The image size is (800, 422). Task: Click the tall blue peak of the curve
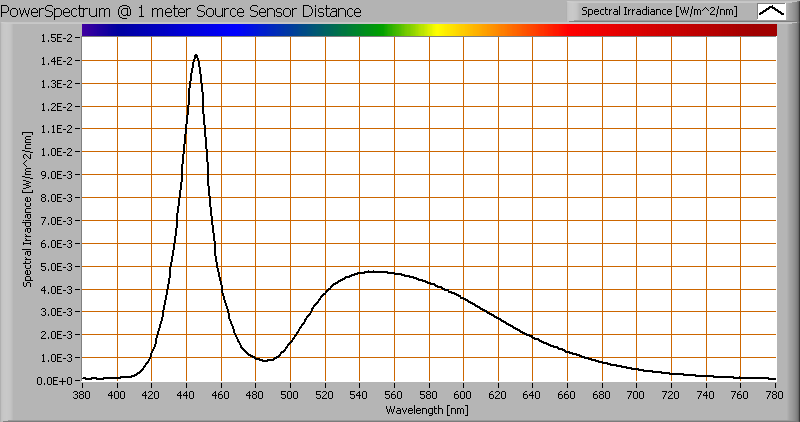coord(195,56)
